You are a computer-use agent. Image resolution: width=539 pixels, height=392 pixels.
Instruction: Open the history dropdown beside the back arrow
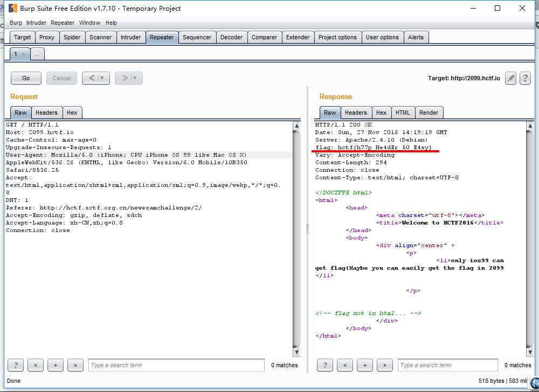(x=102, y=78)
